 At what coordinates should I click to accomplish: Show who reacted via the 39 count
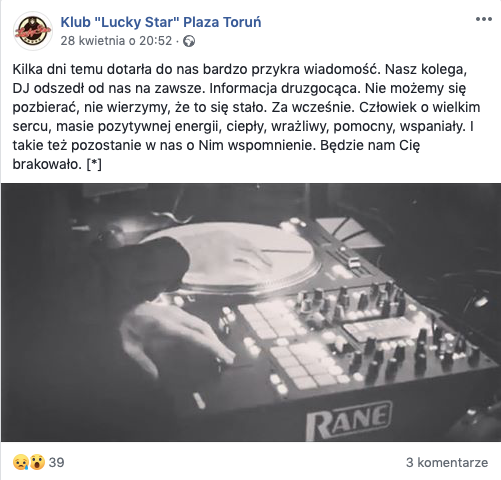(x=56, y=463)
